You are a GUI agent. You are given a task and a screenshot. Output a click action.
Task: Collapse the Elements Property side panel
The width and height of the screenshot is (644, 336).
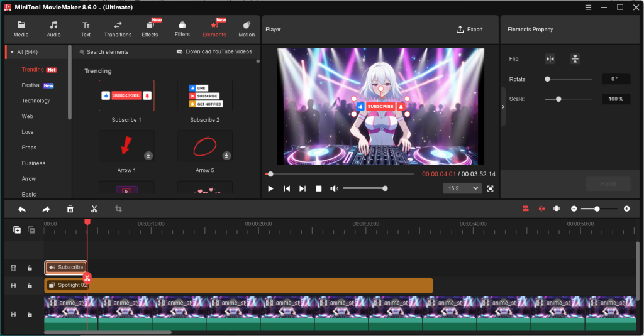click(502, 107)
